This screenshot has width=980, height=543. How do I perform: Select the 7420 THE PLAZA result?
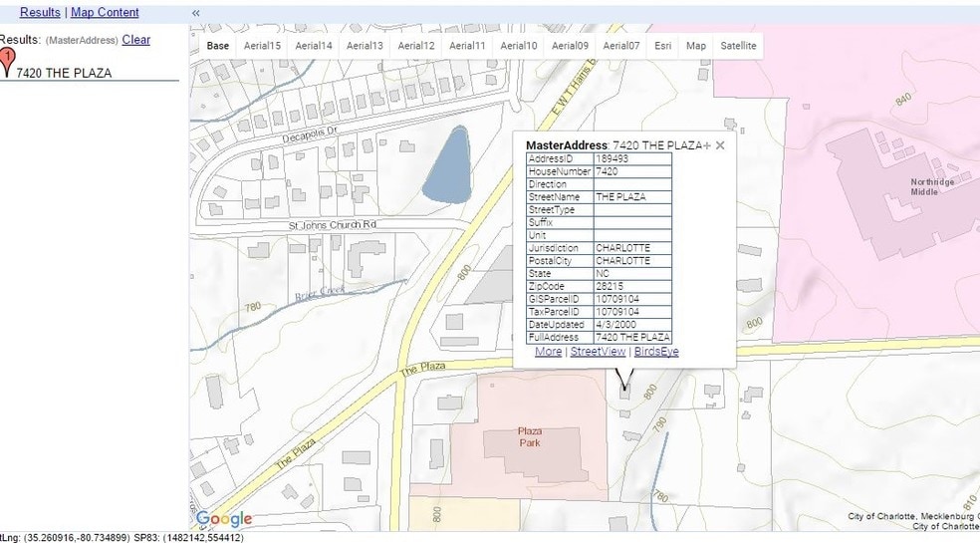pos(64,73)
